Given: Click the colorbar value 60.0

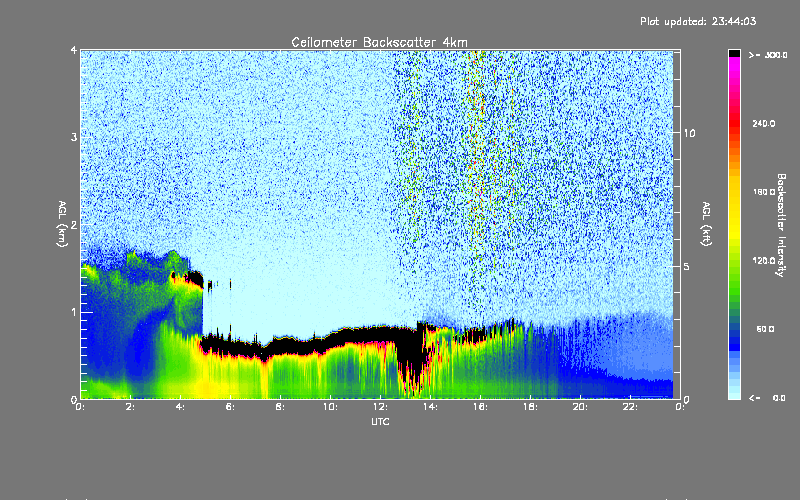Looking at the screenshot, I should click(x=765, y=329).
